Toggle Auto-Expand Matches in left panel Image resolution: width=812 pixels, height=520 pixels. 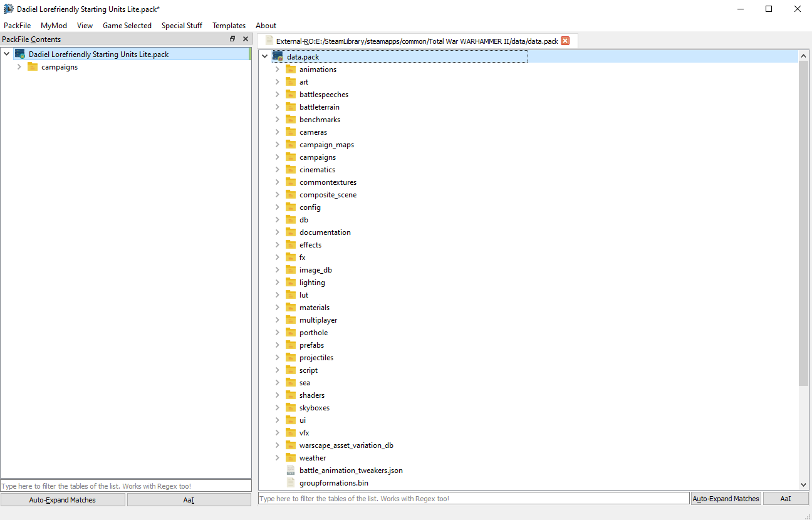[63, 500]
